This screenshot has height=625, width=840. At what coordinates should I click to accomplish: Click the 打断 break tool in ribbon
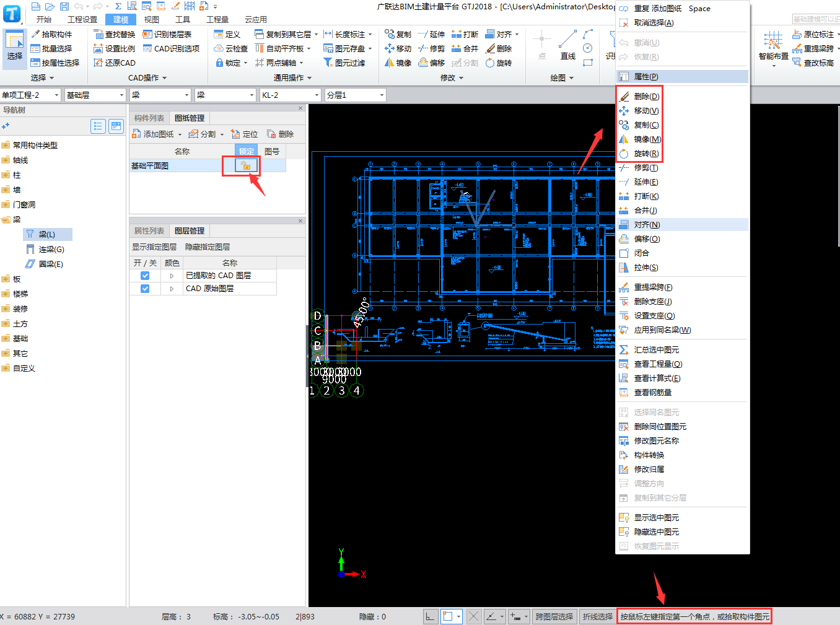(465, 35)
